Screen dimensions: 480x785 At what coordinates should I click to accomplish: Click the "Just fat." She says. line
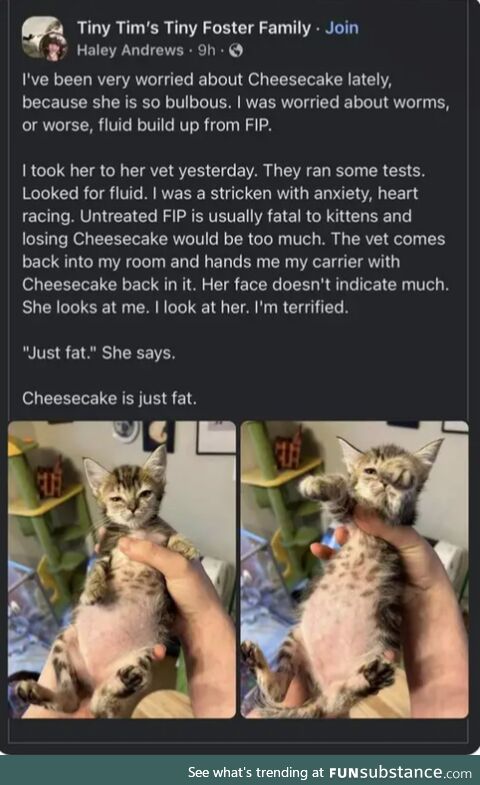point(99,353)
